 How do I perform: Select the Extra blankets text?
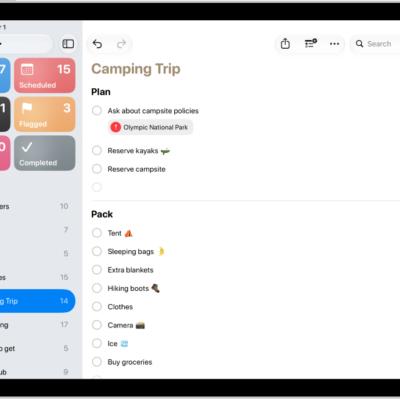(130, 270)
